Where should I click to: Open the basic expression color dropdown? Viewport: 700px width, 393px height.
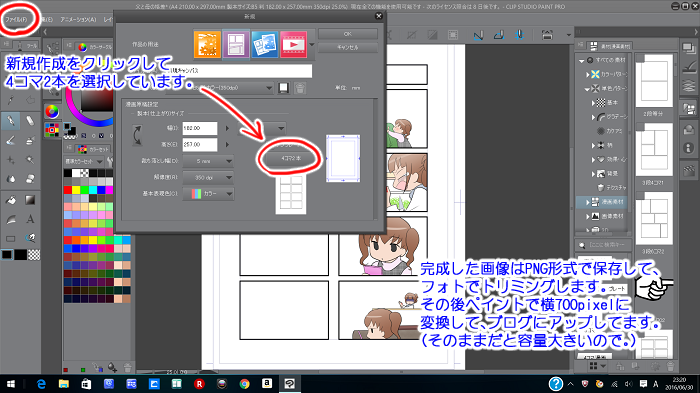208,194
